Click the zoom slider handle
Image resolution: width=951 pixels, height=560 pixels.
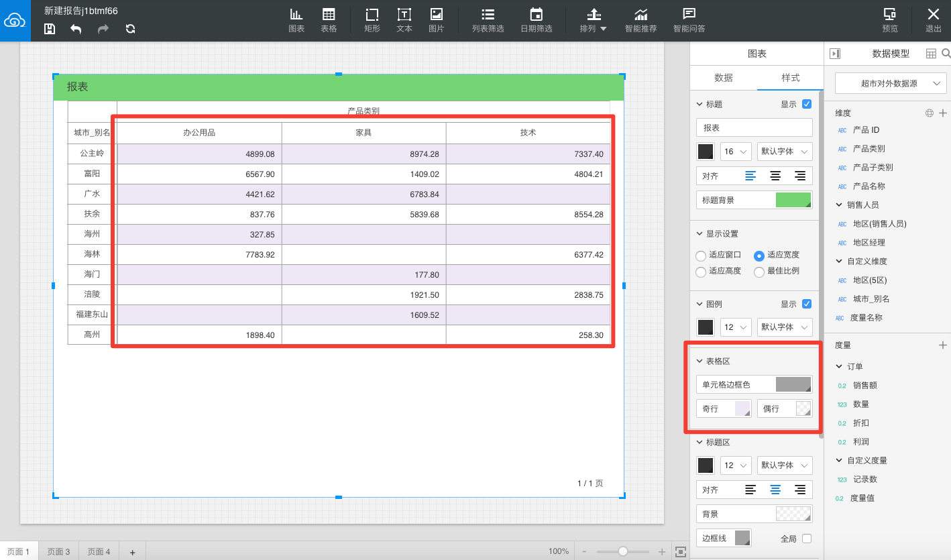tap(623, 551)
